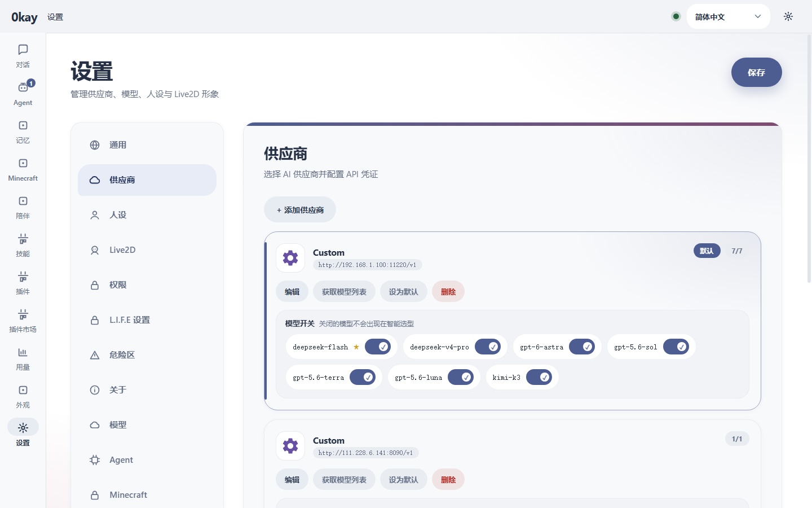This screenshot has width=812, height=508.
Task: Click the 保存 save button
Action: tap(756, 72)
